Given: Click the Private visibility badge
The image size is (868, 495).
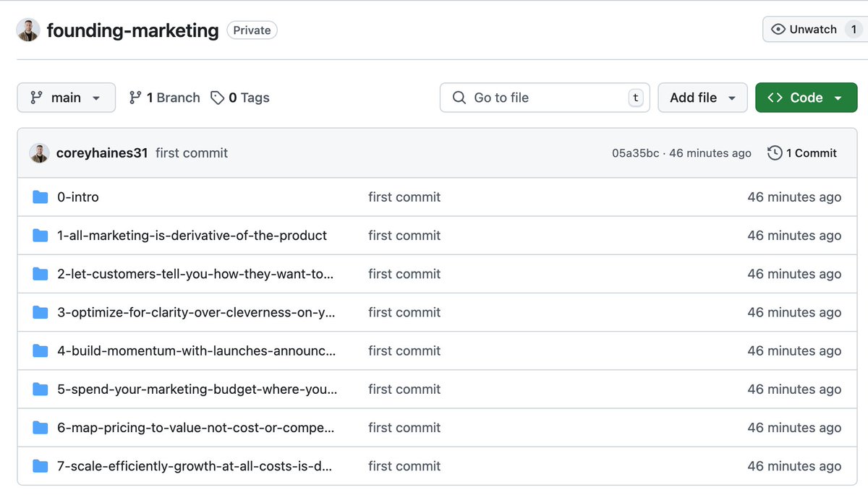Looking at the screenshot, I should tap(252, 30).
